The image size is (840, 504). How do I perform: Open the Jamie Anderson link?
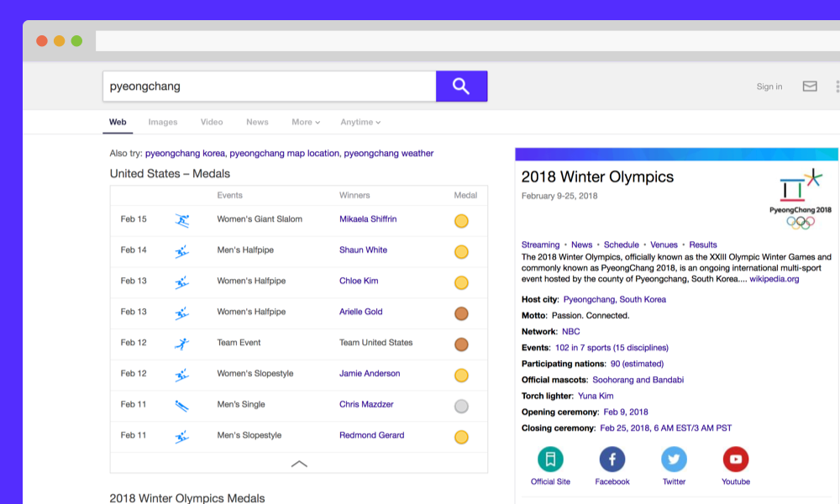point(370,373)
